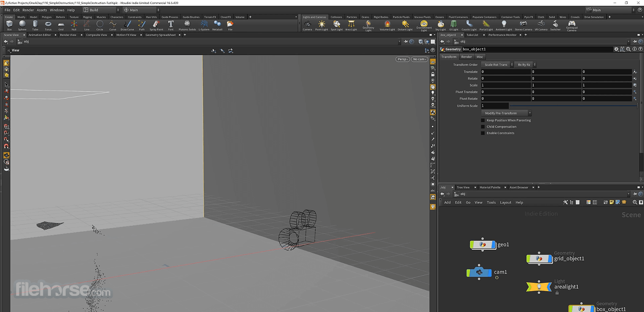Select the Tube shelf tool
644x312 pixels.
35,25
